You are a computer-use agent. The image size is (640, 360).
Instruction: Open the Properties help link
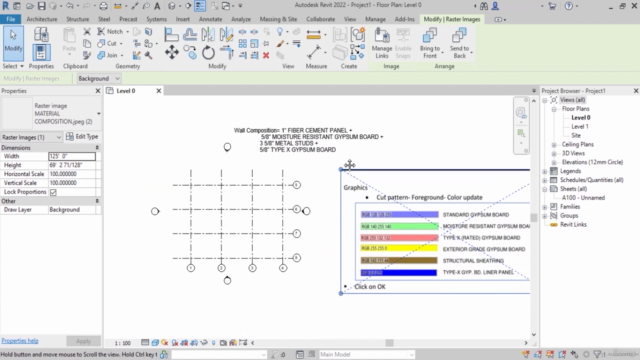[x=20, y=341]
